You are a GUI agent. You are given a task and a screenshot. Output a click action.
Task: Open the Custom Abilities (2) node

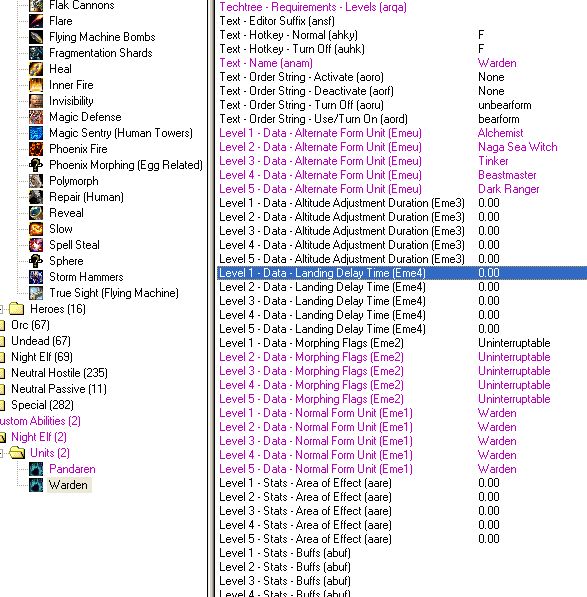(40, 421)
